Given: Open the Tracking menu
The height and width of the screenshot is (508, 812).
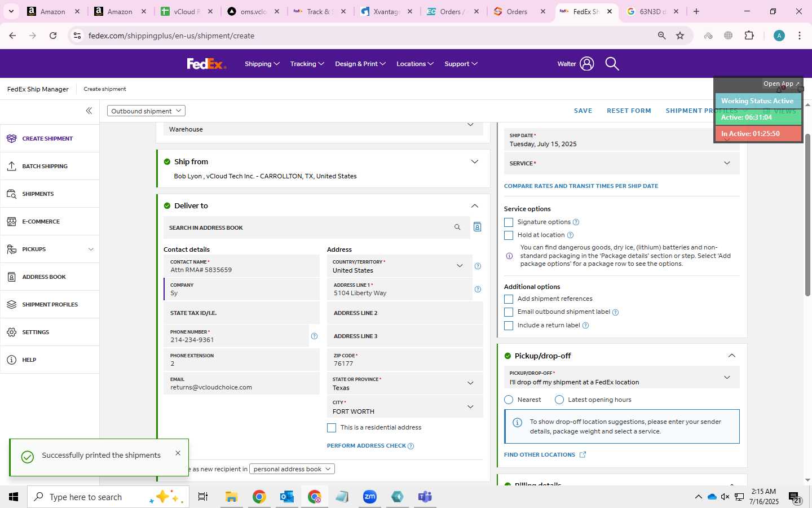Looking at the screenshot, I should [x=307, y=64].
